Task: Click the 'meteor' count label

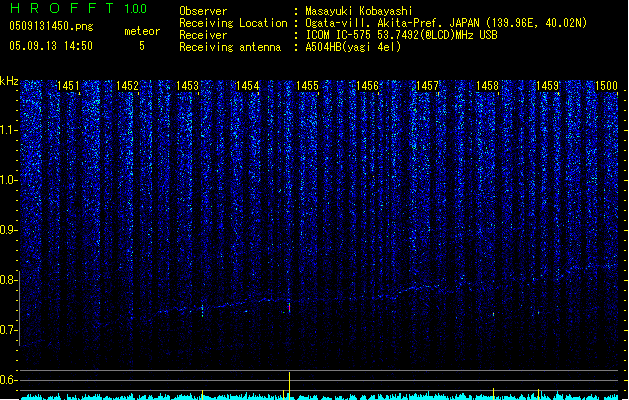Action: pos(142,31)
